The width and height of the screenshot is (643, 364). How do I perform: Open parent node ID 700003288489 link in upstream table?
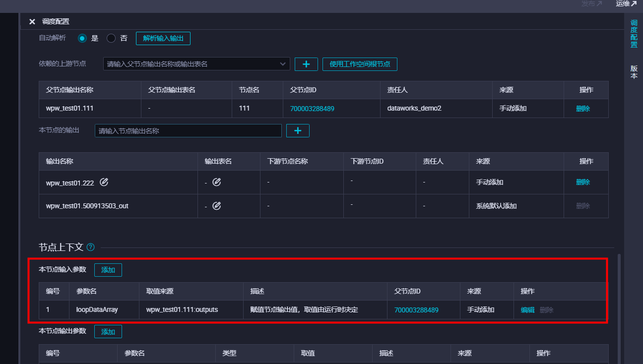click(x=312, y=109)
